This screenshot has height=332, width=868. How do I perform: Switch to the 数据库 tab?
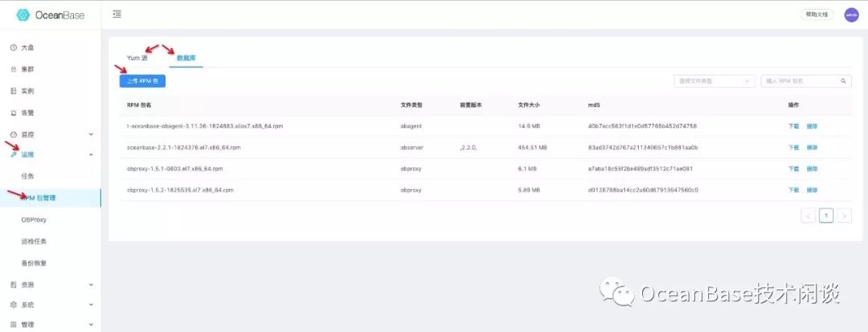tap(186, 58)
